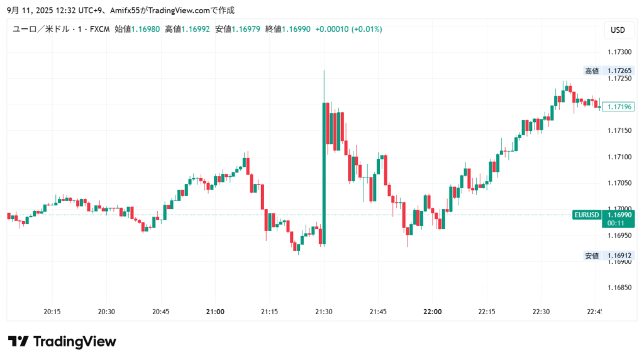Open the USD currency selector
The width and height of the screenshot is (644, 362).
[618, 30]
